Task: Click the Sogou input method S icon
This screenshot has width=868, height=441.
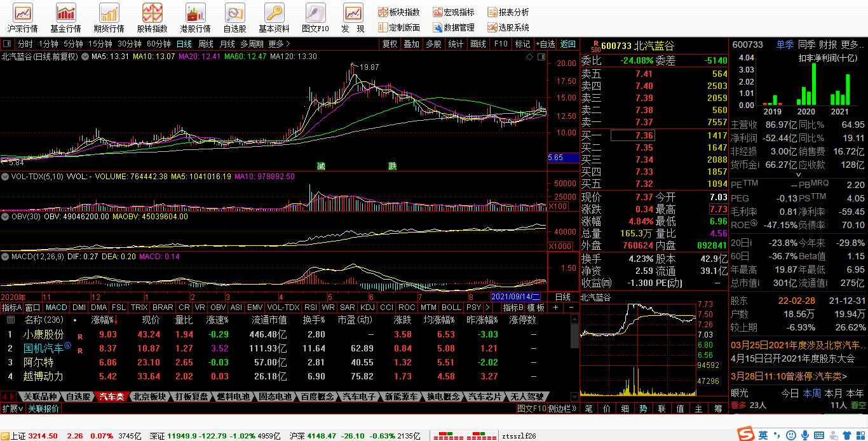Action: pos(746,434)
